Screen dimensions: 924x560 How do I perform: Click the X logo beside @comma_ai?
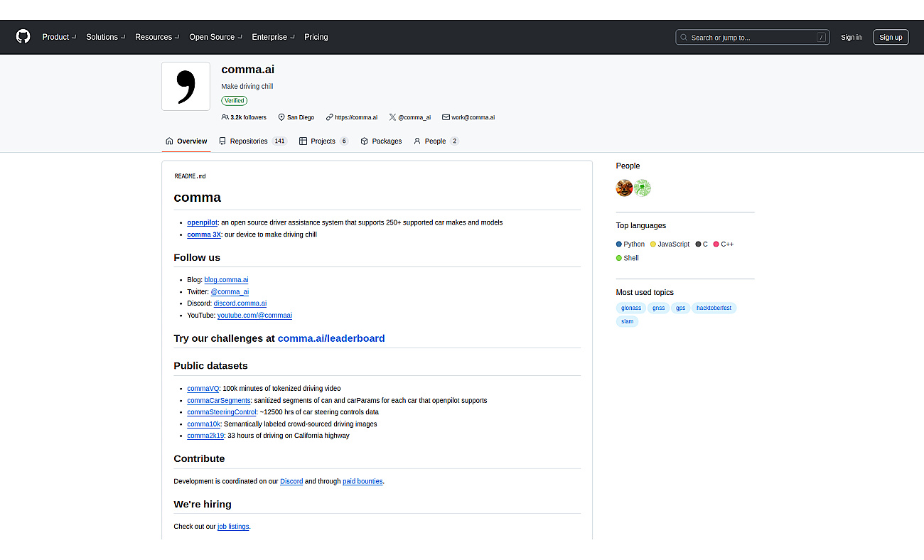pyautogui.click(x=392, y=117)
